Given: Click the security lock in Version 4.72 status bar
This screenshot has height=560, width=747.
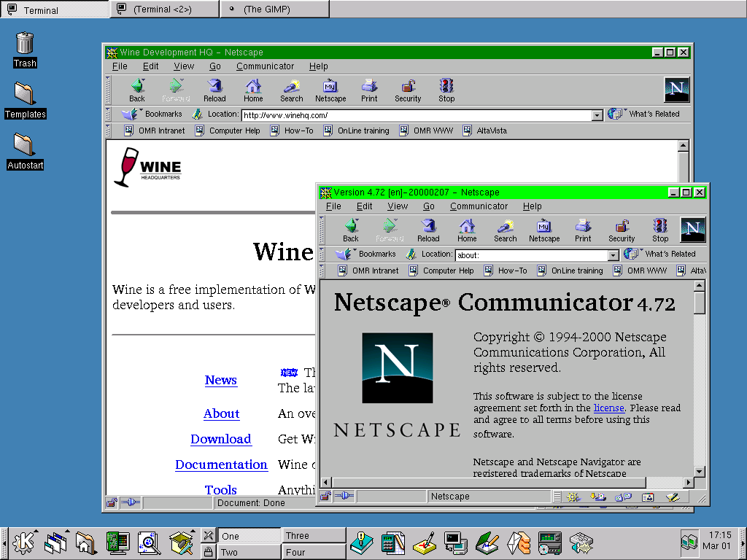Looking at the screenshot, I should pyautogui.click(x=325, y=496).
